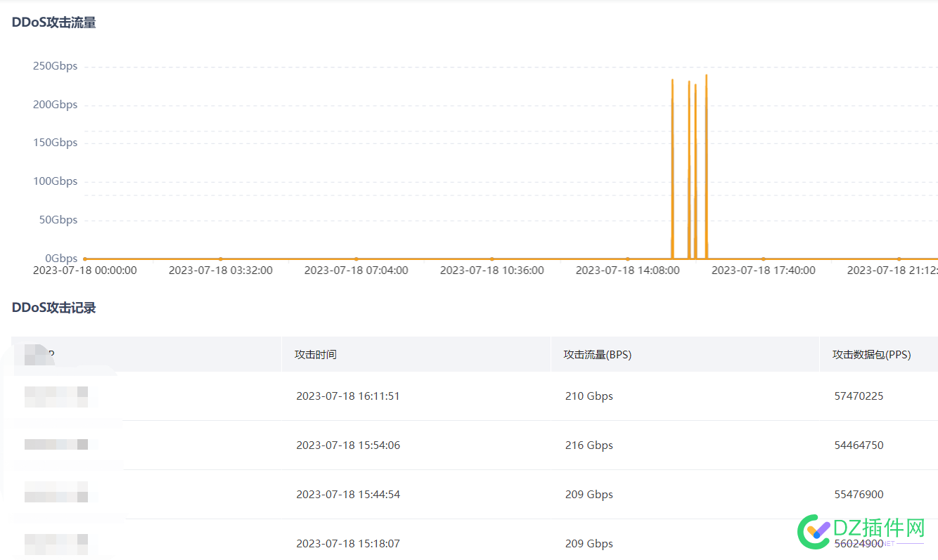Click x-axis label 2023-07-18 03:32:00
Screen dimensions: 938x560
click(x=221, y=271)
